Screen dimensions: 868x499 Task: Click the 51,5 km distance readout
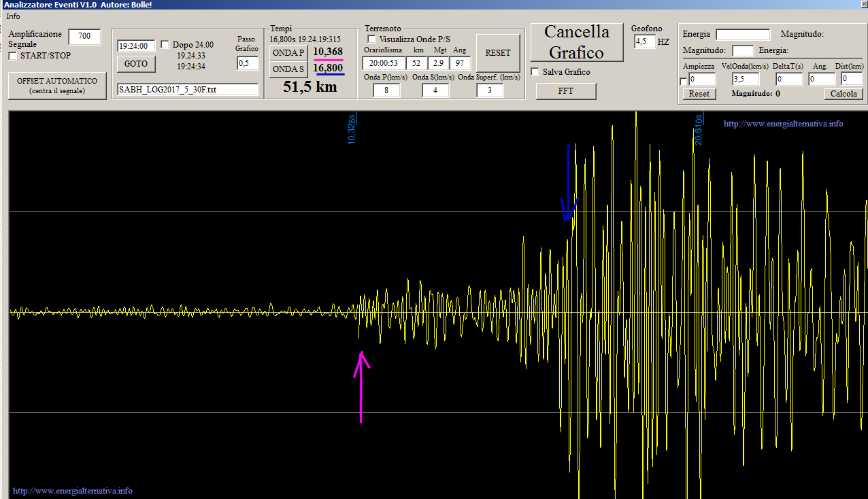click(310, 86)
